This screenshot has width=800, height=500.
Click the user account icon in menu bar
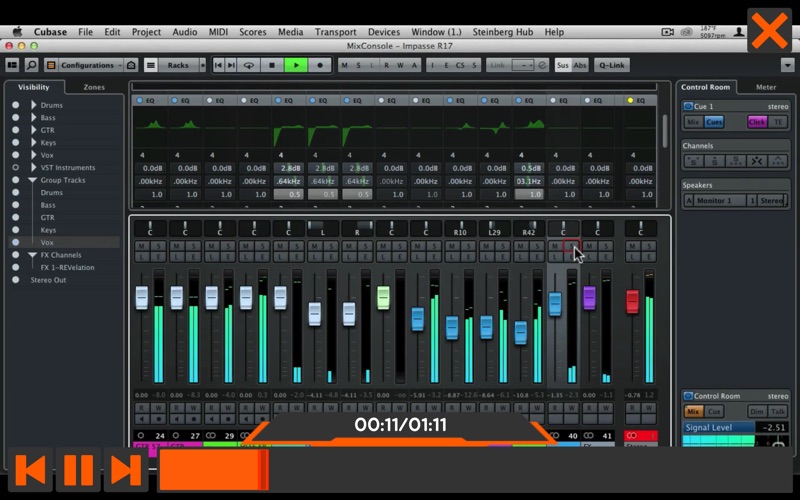pos(739,32)
